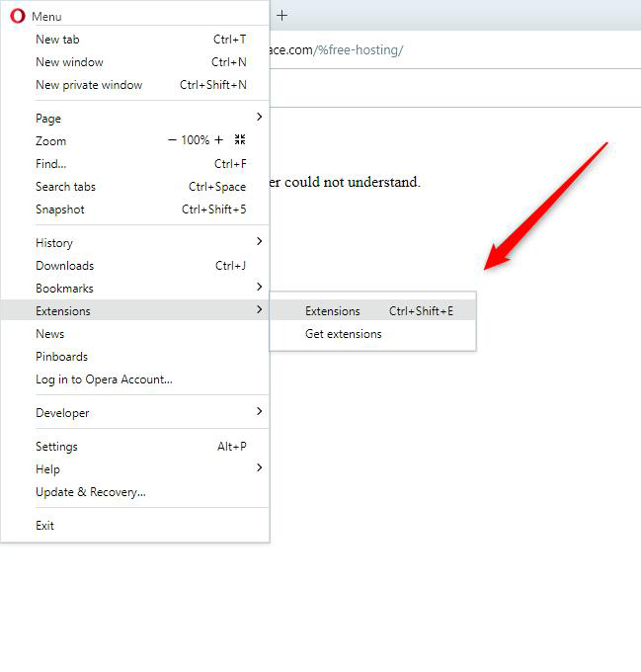Click the Menu title label
Screen dimensions: 641x672
point(46,17)
